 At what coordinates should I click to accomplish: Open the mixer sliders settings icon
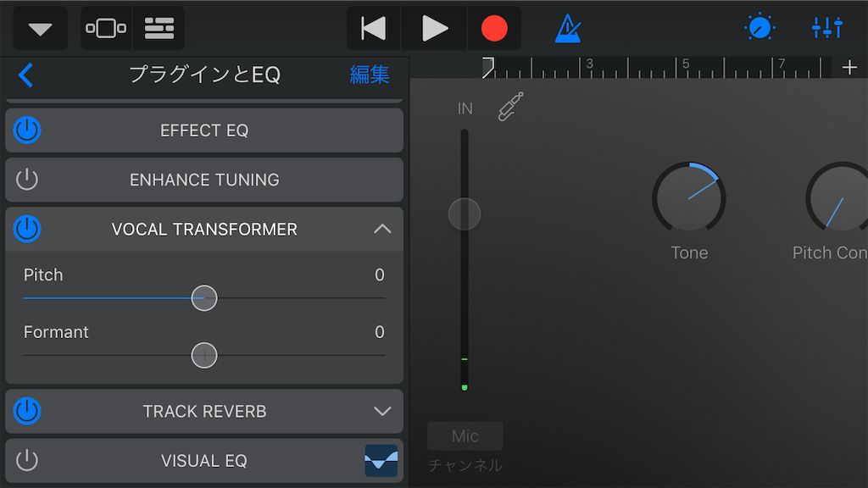click(827, 28)
